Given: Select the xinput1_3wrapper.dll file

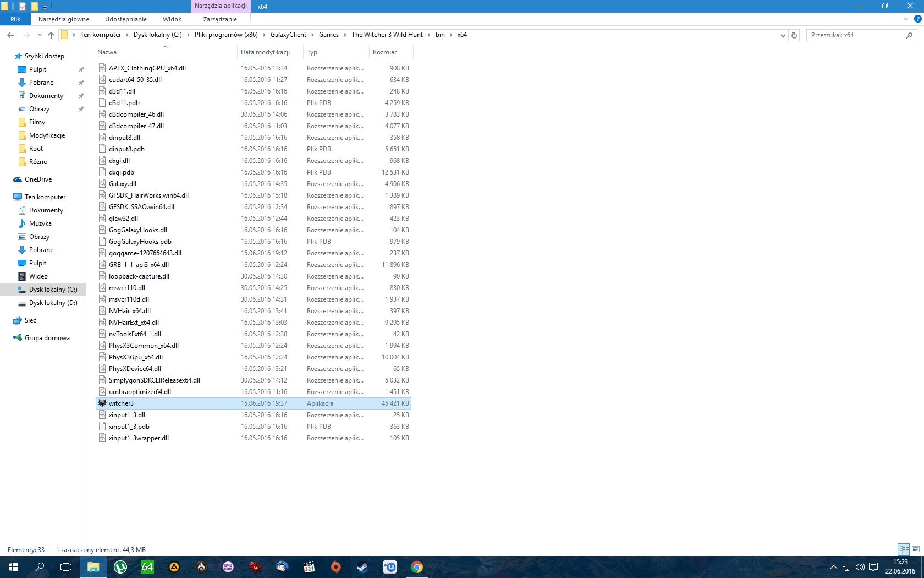Looking at the screenshot, I should click(x=254, y=438).
